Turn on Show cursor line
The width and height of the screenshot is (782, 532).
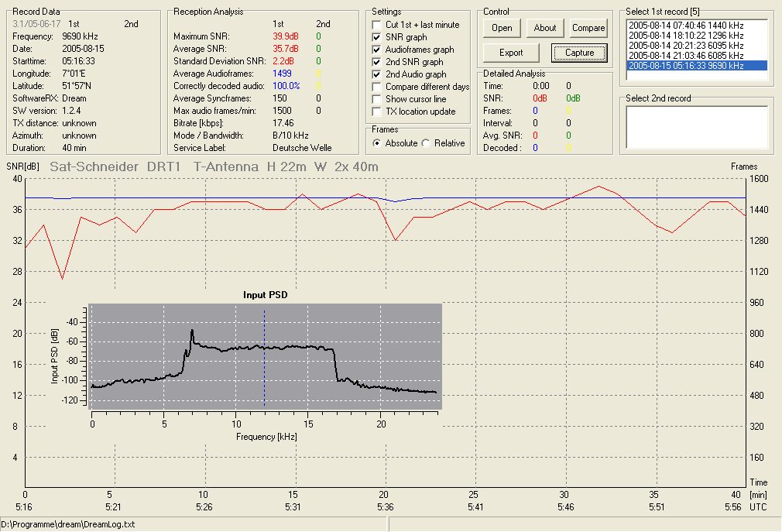tap(376, 99)
